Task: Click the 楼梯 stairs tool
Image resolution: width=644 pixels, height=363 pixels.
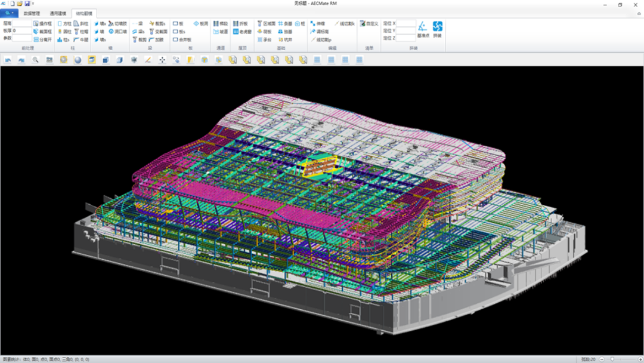Action: (x=220, y=24)
